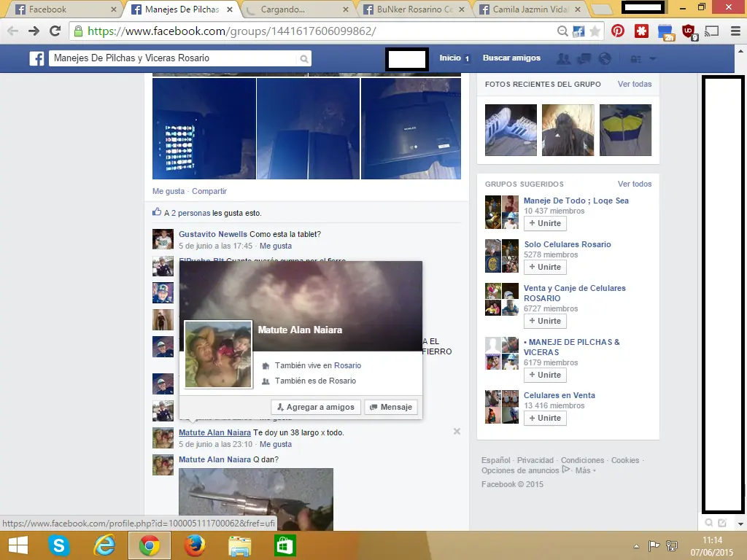The width and height of the screenshot is (747, 560).
Task: Open the yellow and blue jacket thumbnail
Action: click(x=625, y=130)
